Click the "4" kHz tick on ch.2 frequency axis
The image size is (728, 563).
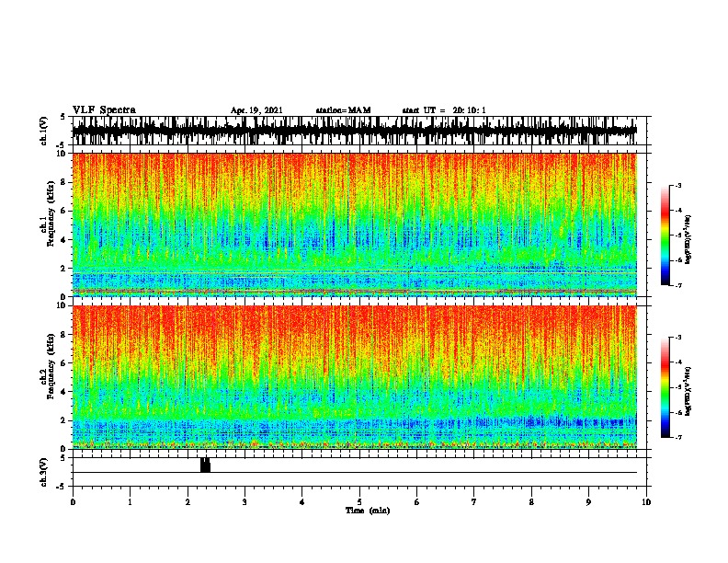click(63, 392)
